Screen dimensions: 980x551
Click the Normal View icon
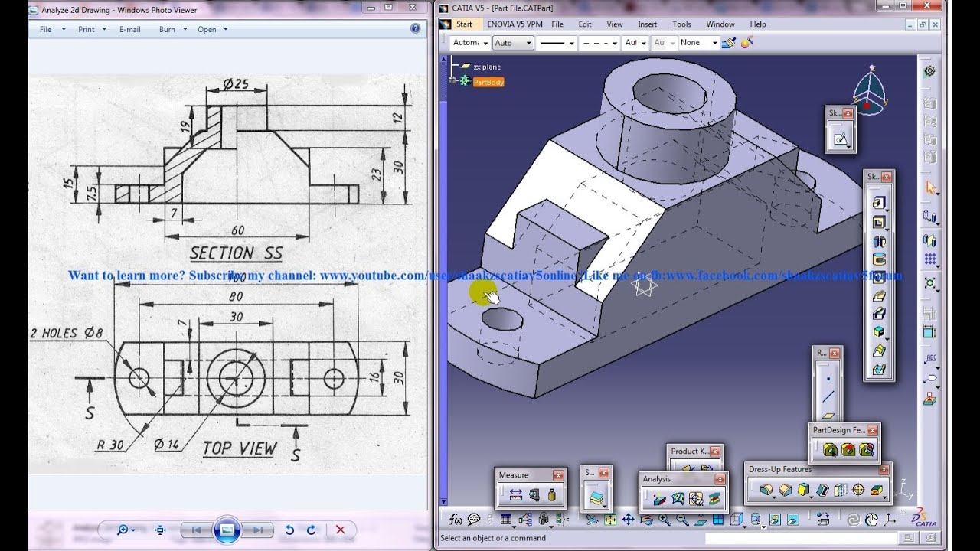point(701,520)
